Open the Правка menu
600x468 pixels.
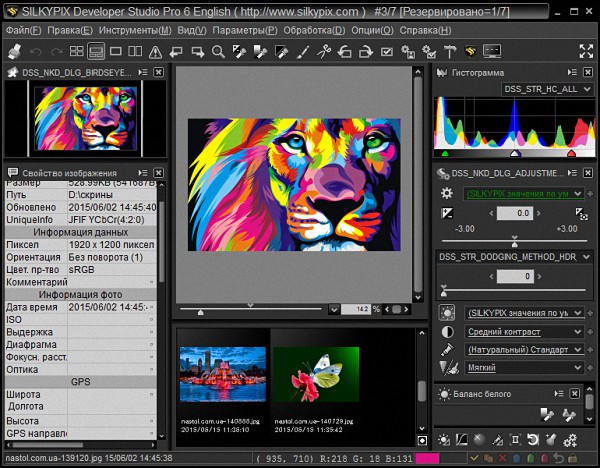pos(70,30)
